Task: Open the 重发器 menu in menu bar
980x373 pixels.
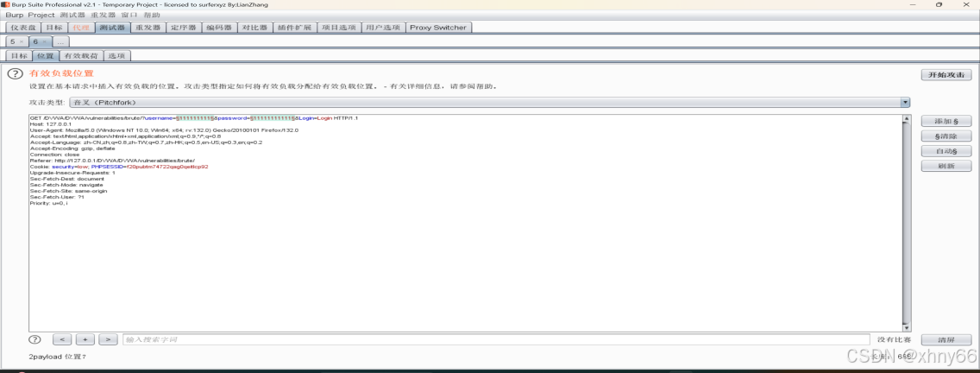Action: click(x=104, y=15)
